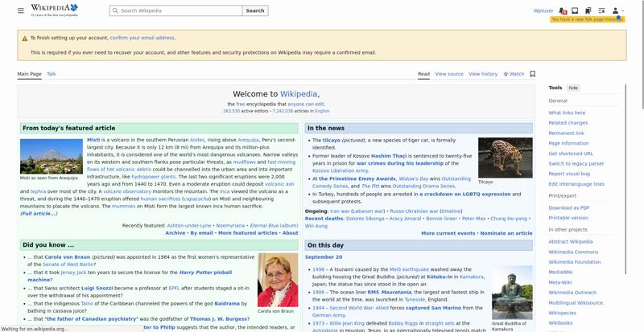Open the Russo-Ukrainian war ongoing link
Viewport: 644px width, 332px height.
[414, 211]
